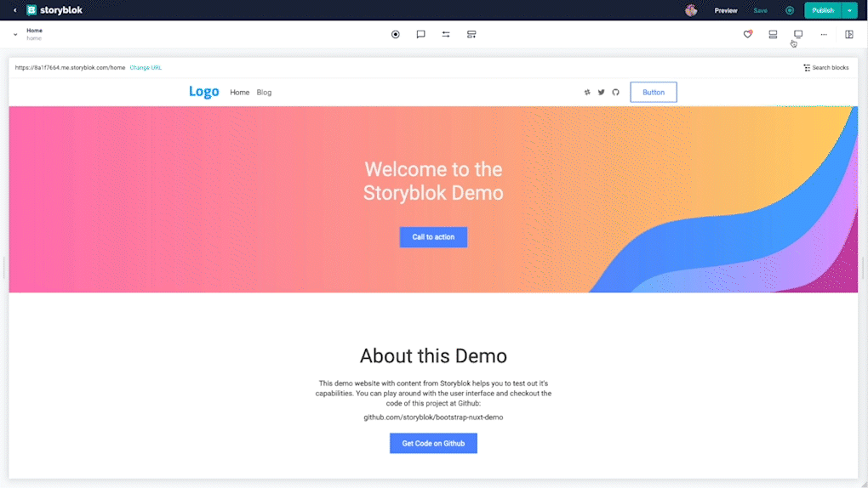Click the Get Code on Github button

tap(433, 443)
